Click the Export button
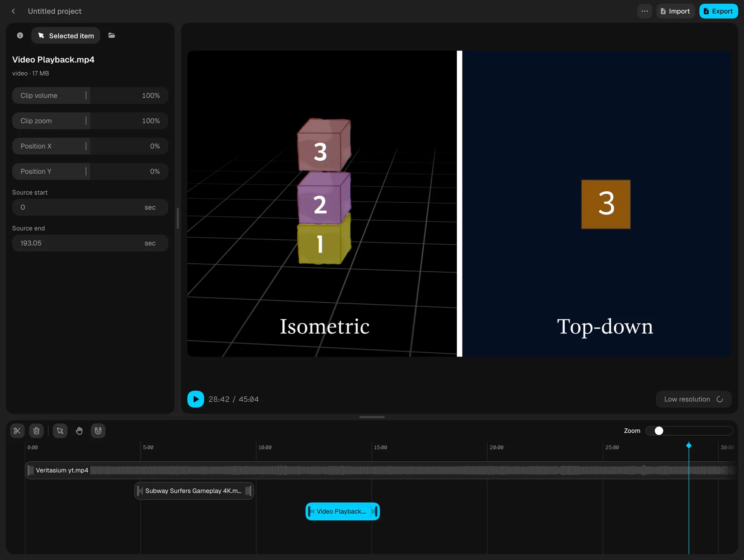This screenshot has height=560, width=744. coord(718,11)
